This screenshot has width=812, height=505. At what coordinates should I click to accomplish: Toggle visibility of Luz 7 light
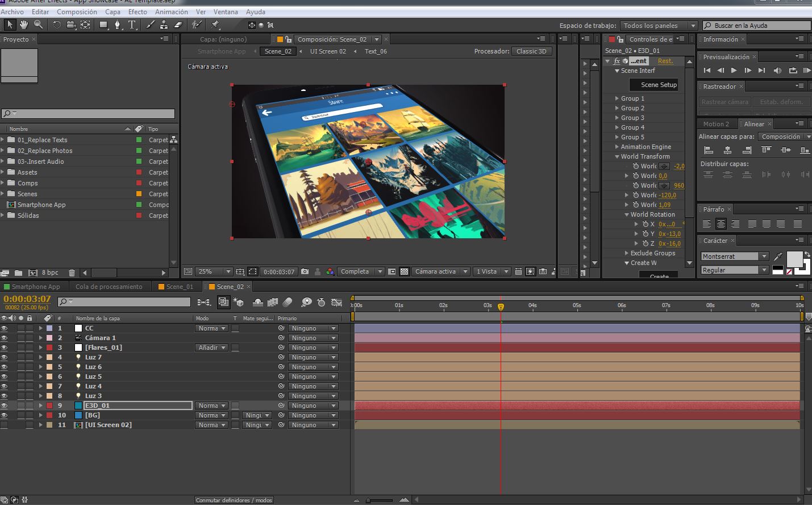point(5,357)
